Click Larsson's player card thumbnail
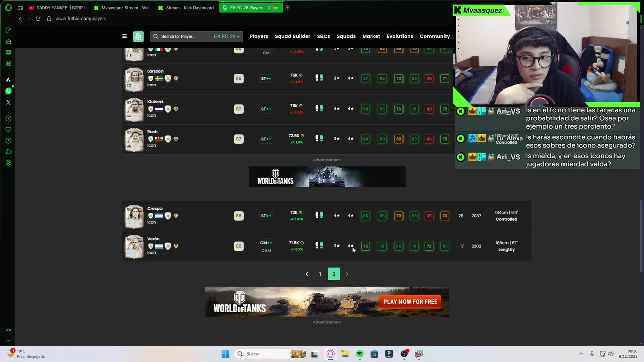The width and height of the screenshot is (644, 362). click(134, 79)
